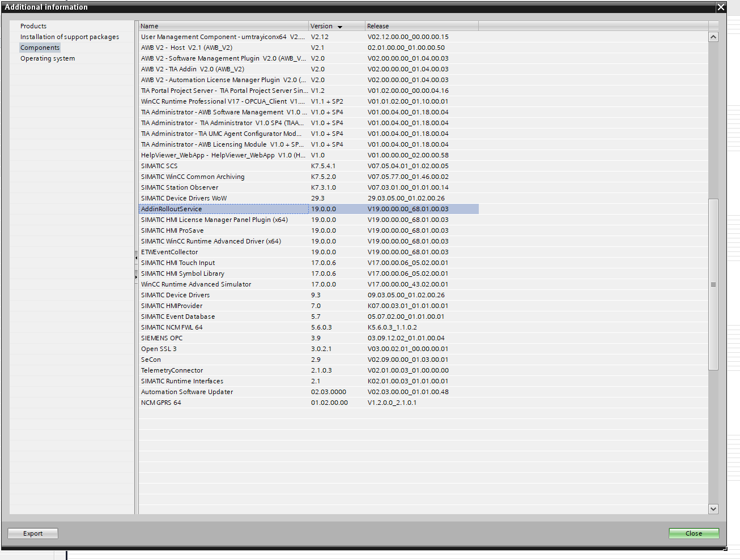The height and width of the screenshot is (560, 740).
Task: Select the Components section
Action: pos(40,48)
